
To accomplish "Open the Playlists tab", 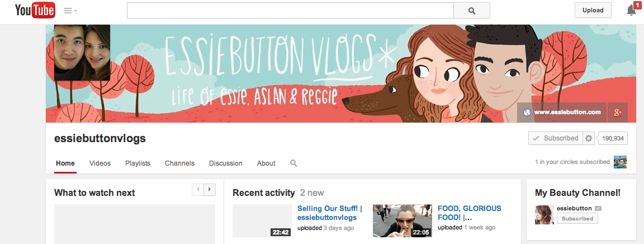I will 138,163.
